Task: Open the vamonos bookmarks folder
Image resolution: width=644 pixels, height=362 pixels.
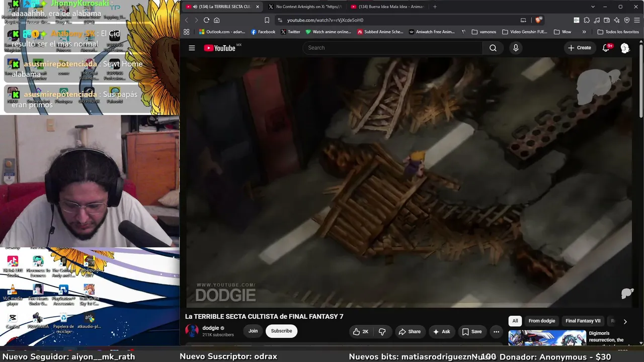Action: coord(484,32)
